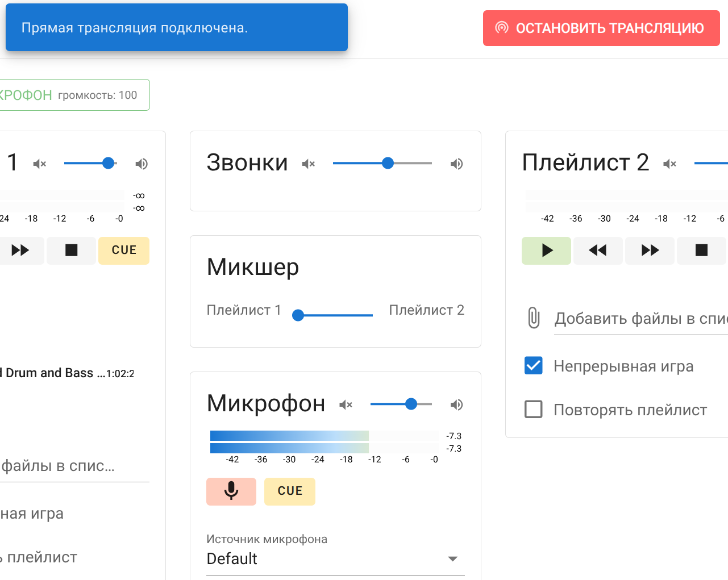The height and width of the screenshot is (580, 728).
Task: Fast forward track in Плейлист 2
Action: pos(650,251)
